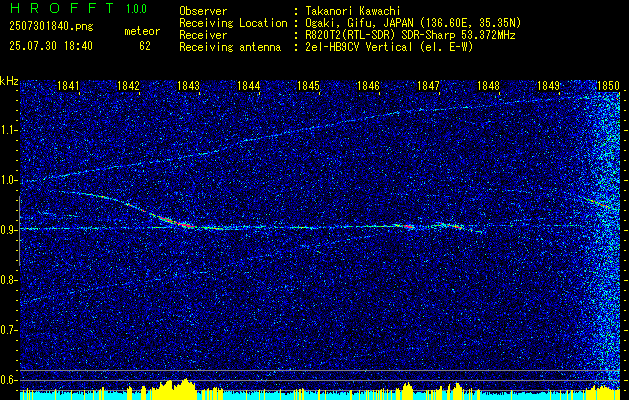Click the 1842 time marker
The image size is (629, 400).
pyautogui.click(x=128, y=85)
